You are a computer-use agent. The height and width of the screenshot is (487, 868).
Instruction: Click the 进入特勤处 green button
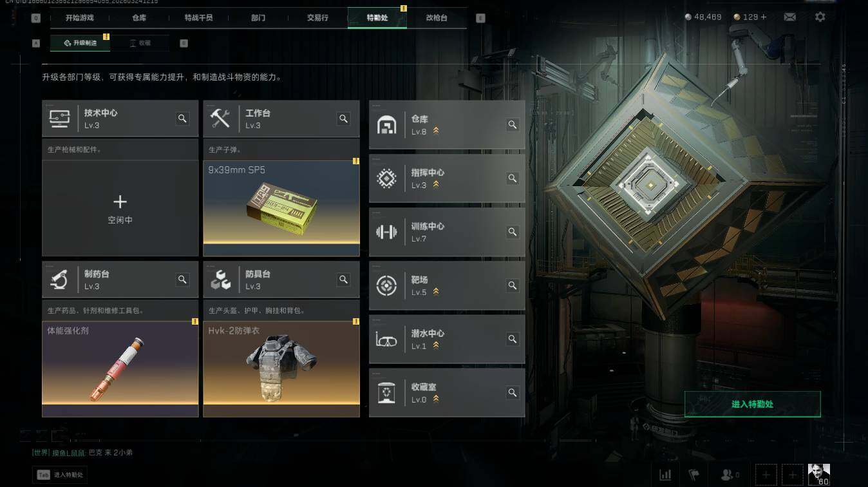752,405
